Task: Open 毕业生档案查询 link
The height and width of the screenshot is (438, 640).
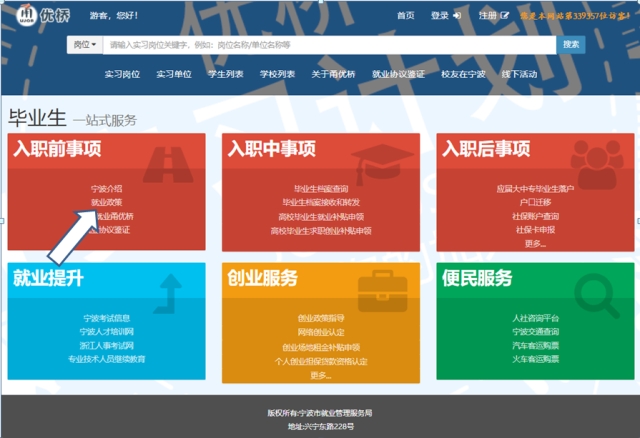Action: pos(320,188)
